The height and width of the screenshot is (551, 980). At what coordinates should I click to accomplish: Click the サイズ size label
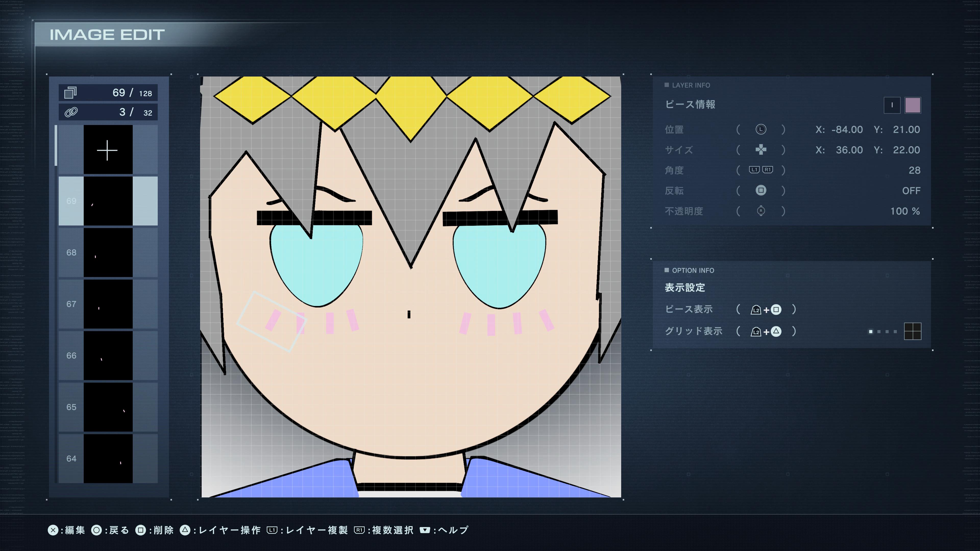[x=679, y=150]
